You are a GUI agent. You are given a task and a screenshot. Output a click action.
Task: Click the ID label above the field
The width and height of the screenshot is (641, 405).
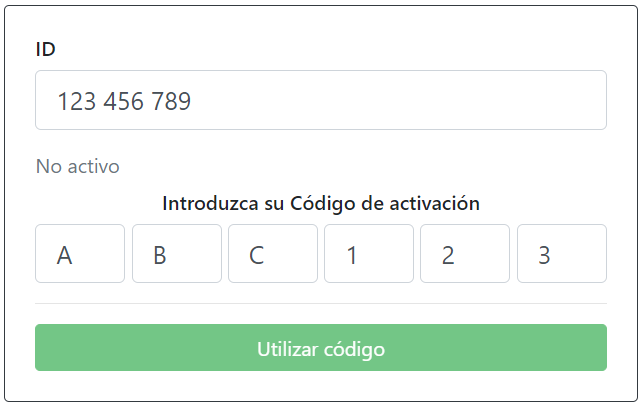45,49
